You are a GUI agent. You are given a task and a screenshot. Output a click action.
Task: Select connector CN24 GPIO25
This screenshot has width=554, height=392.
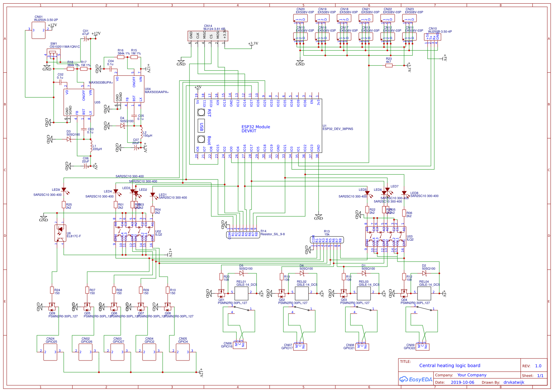pyautogui.click(x=50, y=352)
